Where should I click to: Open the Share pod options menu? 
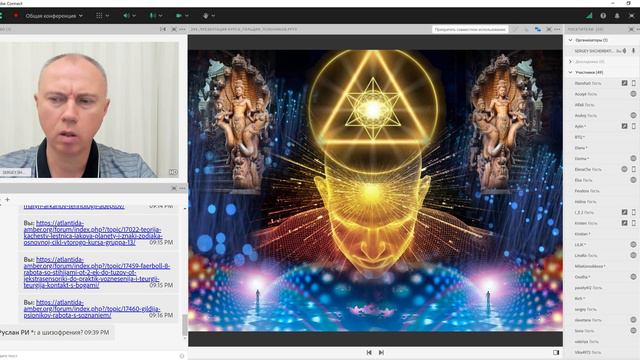(x=557, y=29)
